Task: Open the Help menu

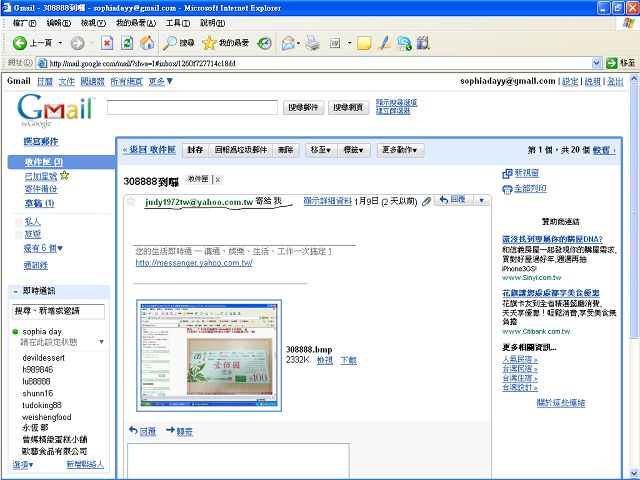Action: [212, 23]
